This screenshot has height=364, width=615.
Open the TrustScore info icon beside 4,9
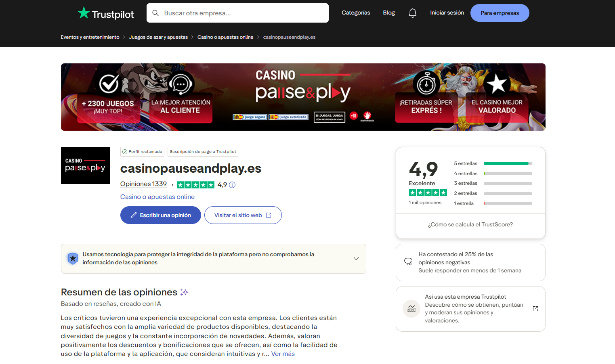pyautogui.click(x=232, y=184)
